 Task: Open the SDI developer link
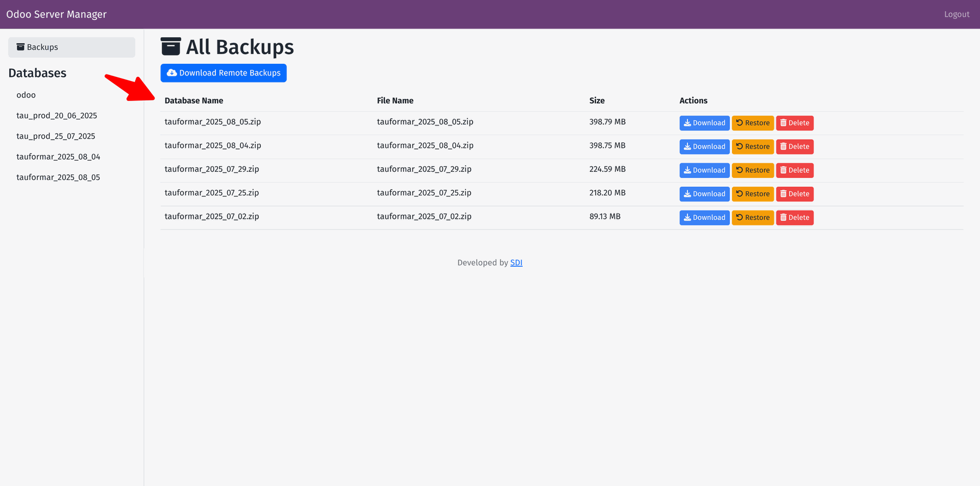tap(516, 263)
